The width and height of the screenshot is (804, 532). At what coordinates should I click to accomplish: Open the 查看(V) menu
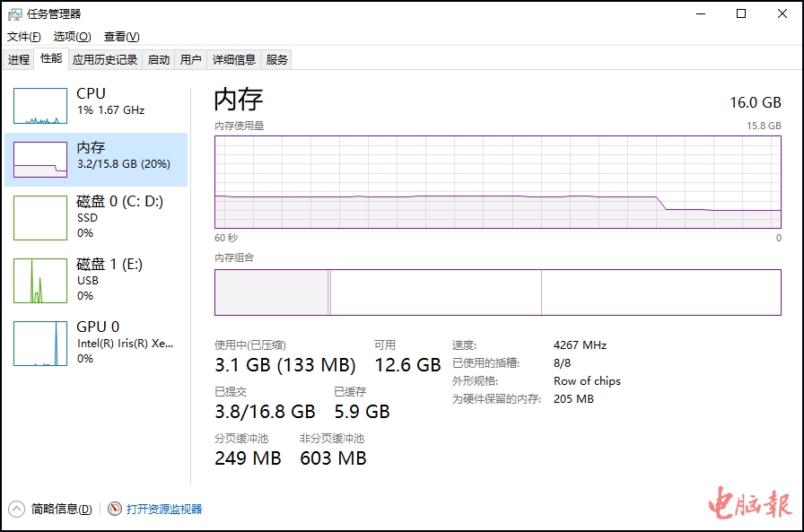tap(121, 37)
